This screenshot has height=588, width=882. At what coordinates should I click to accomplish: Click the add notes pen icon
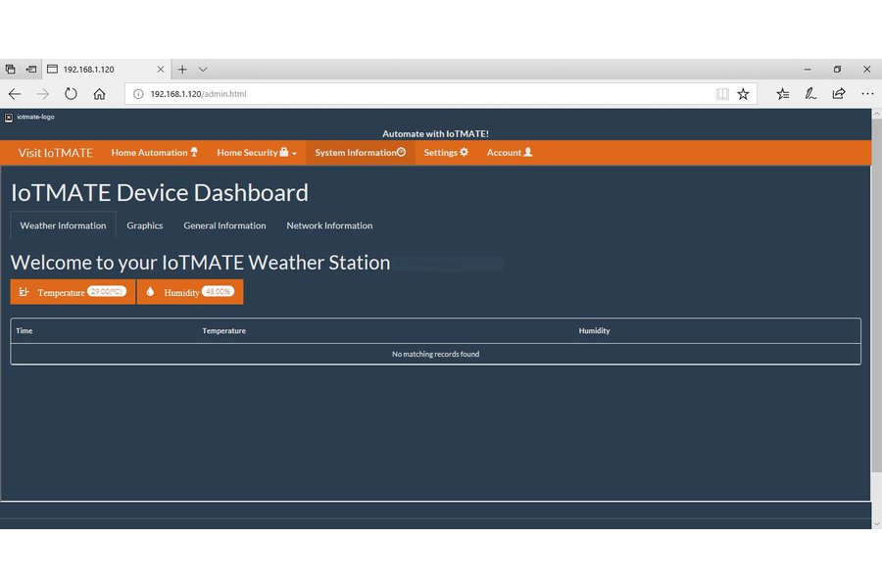[x=810, y=94]
